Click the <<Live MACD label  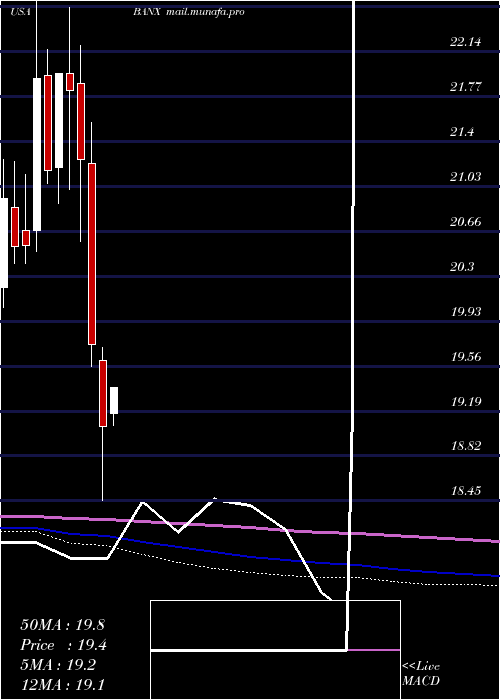(x=421, y=673)
